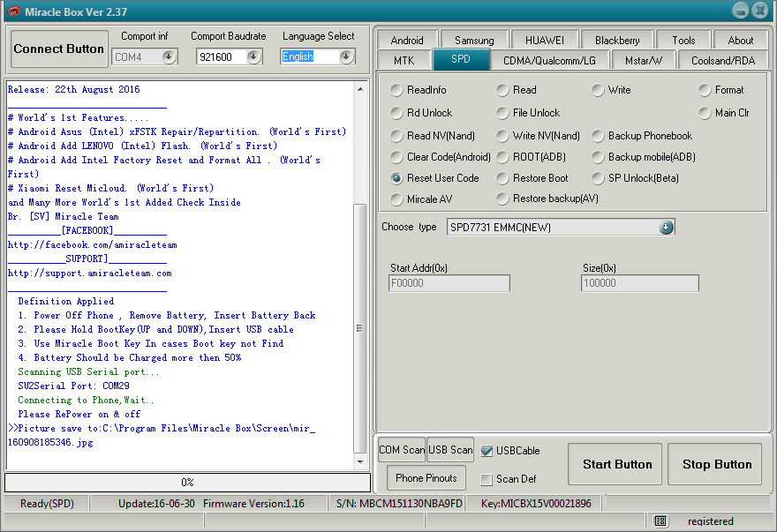Click the Key:MICBX15V00021896 status entry

tap(536, 504)
